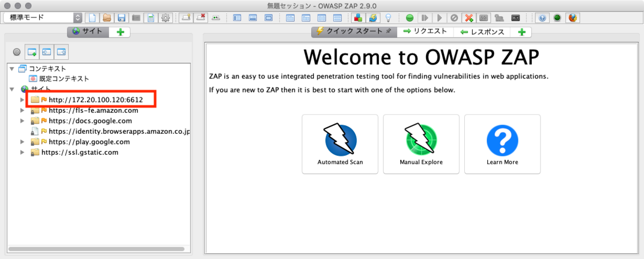Click the continue play icon
The image size is (644, 259).
(x=440, y=18)
